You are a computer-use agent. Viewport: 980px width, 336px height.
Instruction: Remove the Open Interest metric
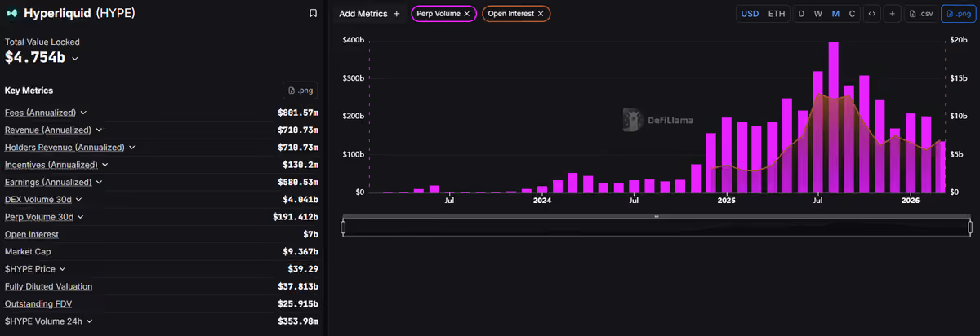[541, 14]
